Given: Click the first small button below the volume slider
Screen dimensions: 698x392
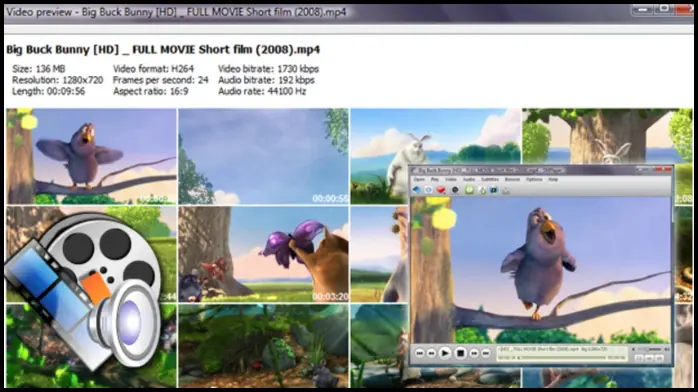Looking at the screenshot, I should coord(639,358).
